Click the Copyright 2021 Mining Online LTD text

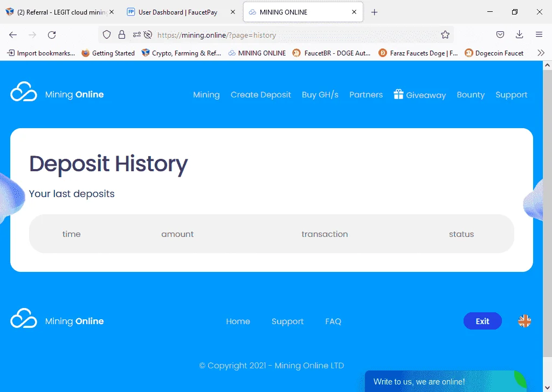(272, 366)
